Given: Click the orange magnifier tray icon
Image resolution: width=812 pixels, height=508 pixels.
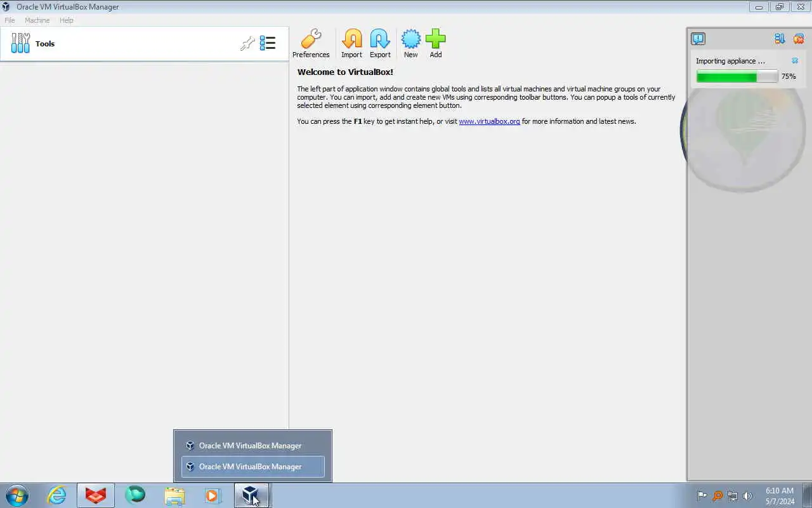Looking at the screenshot, I should pos(717,496).
